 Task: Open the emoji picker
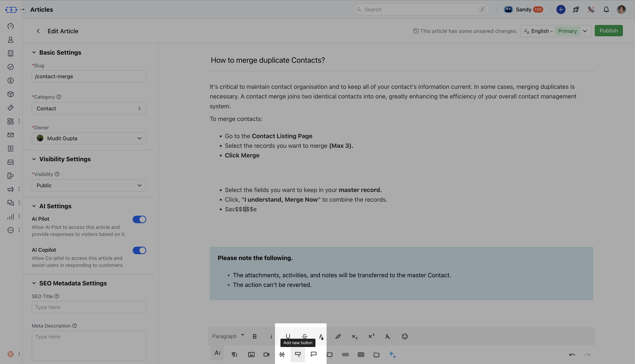(404, 336)
